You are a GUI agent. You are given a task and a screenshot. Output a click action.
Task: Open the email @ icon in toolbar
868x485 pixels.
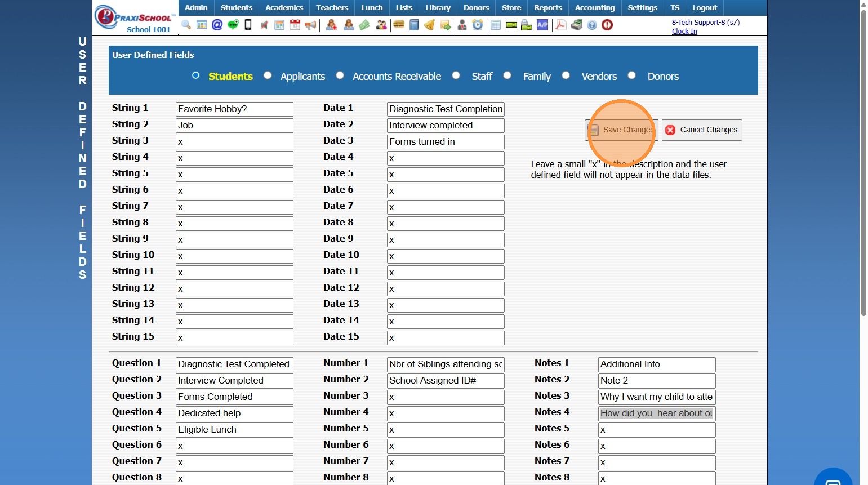coord(217,25)
